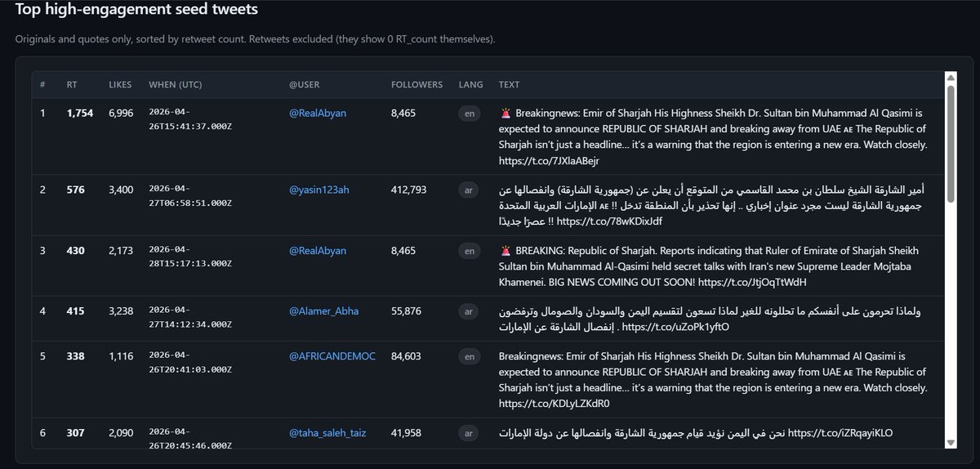The image size is (980, 469).
Task: Click the 'ar' language badge in row 4
Action: (469, 311)
